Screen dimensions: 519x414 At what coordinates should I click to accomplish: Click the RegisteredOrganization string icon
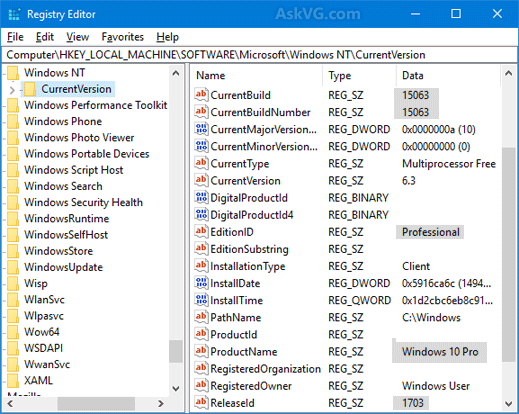point(201,368)
